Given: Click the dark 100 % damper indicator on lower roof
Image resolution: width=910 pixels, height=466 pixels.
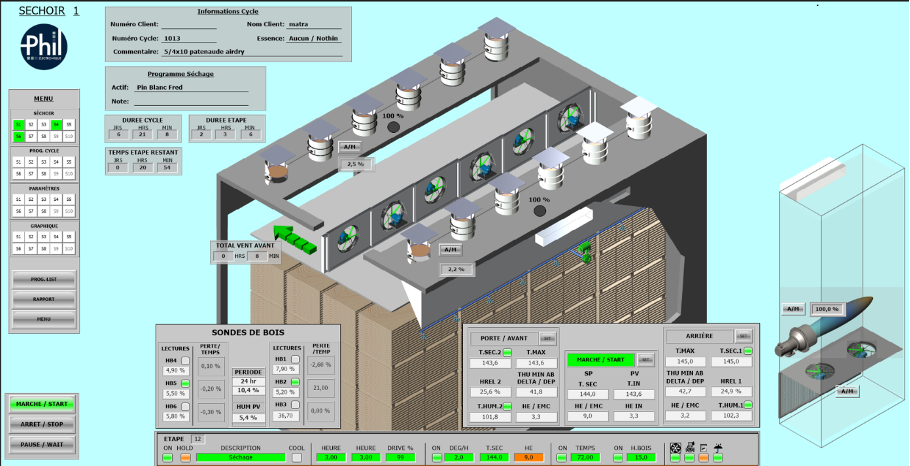Looking at the screenshot, I should click(540, 211).
